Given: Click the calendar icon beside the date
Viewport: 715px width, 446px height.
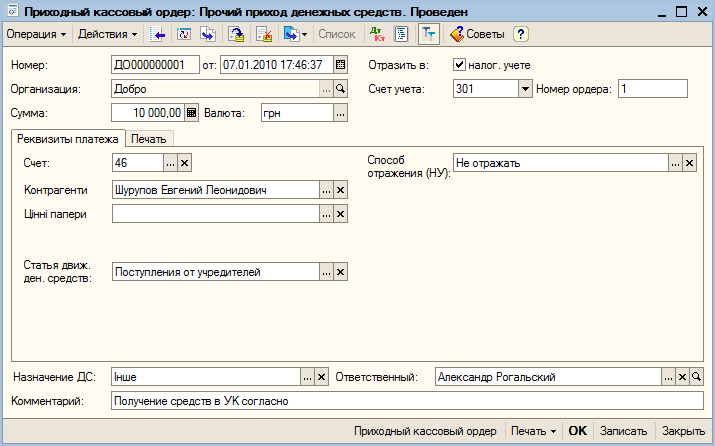Looking at the screenshot, I should (x=340, y=65).
